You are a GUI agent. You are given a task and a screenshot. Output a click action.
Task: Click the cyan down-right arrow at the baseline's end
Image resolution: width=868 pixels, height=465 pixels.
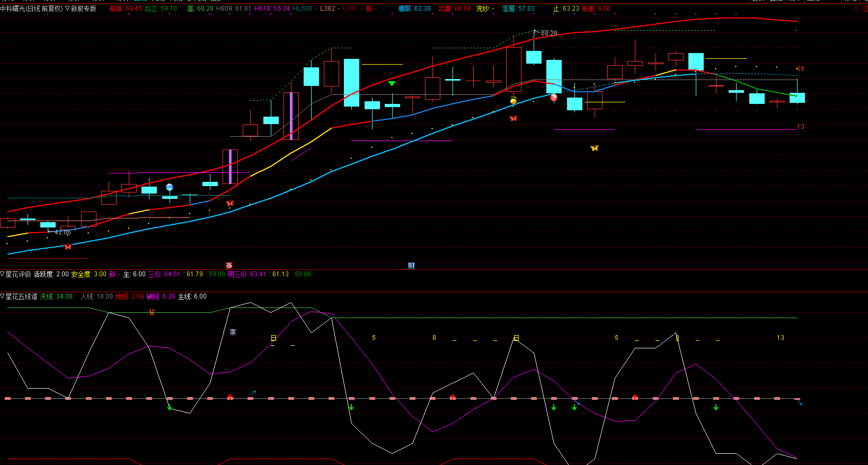coord(800,403)
